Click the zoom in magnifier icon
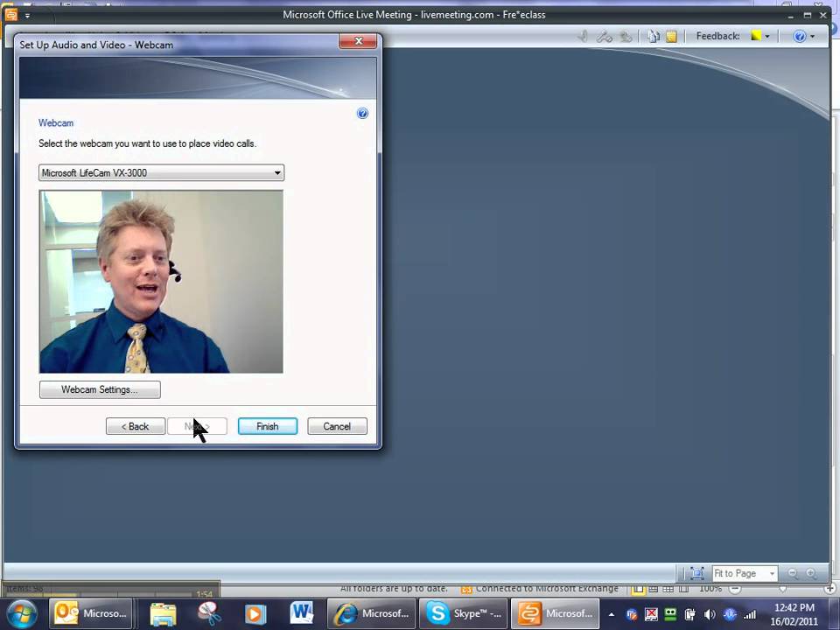 [x=812, y=573]
